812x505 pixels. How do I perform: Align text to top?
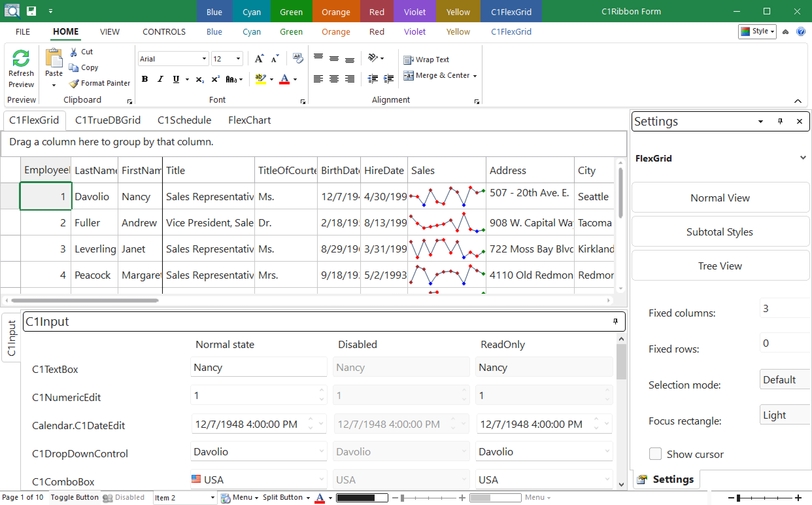point(318,57)
